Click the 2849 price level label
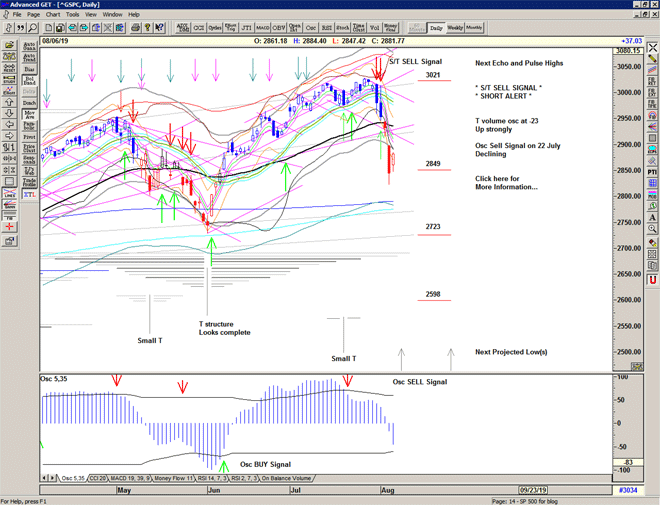Image resolution: width=660 pixels, height=505 pixels. (433, 164)
